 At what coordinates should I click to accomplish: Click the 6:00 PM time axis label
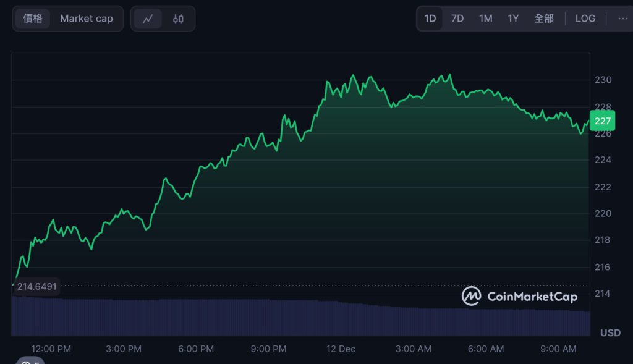(196, 349)
